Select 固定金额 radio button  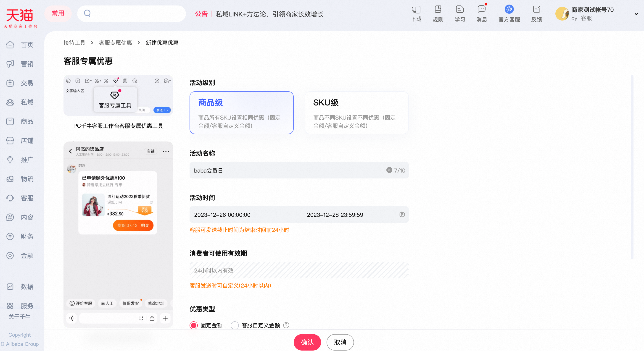click(x=193, y=325)
